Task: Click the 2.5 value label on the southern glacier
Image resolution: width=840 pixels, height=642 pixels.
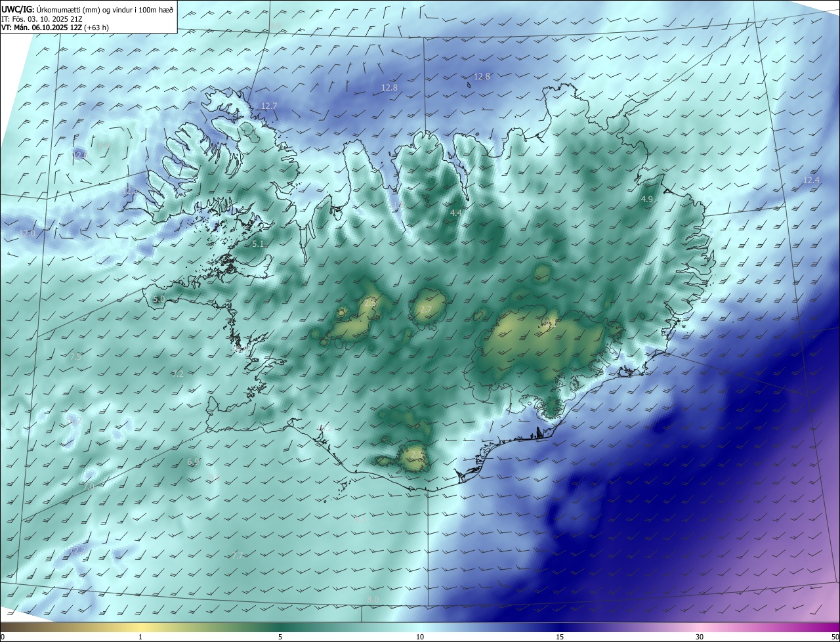Action: coord(416,454)
